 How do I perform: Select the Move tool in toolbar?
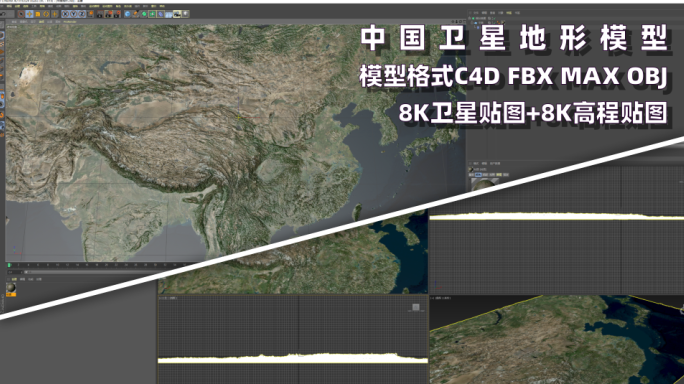(29, 14)
